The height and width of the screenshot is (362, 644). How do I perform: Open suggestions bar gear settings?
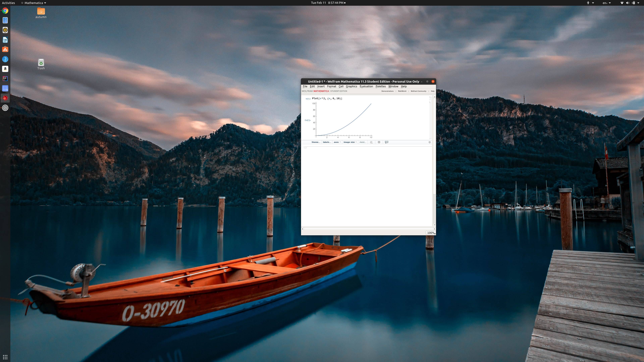pyautogui.click(x=379, y=142)
